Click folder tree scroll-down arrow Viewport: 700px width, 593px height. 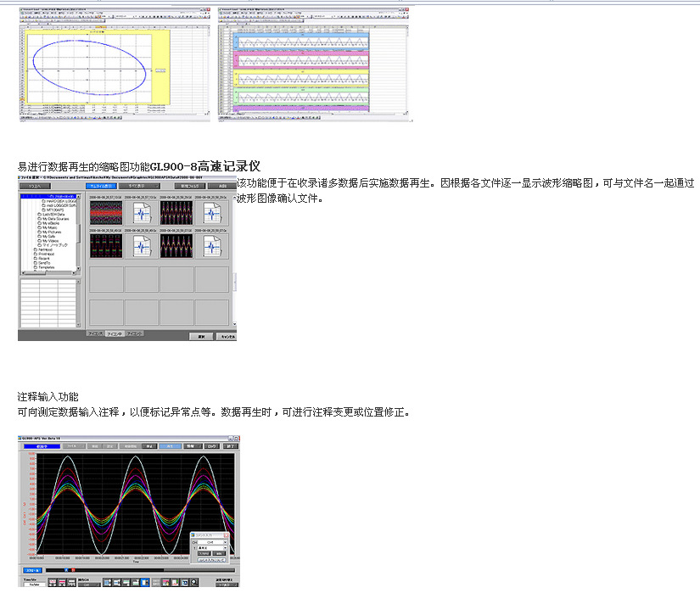click(79, 269)
